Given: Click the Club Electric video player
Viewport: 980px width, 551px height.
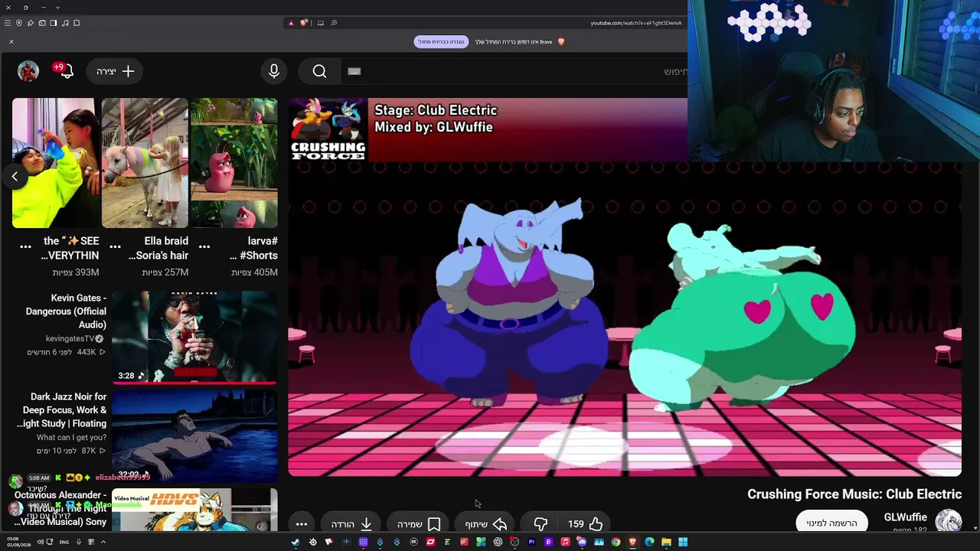Looking at the screenshot, I should pyautogui.click(x=625, y=287).
